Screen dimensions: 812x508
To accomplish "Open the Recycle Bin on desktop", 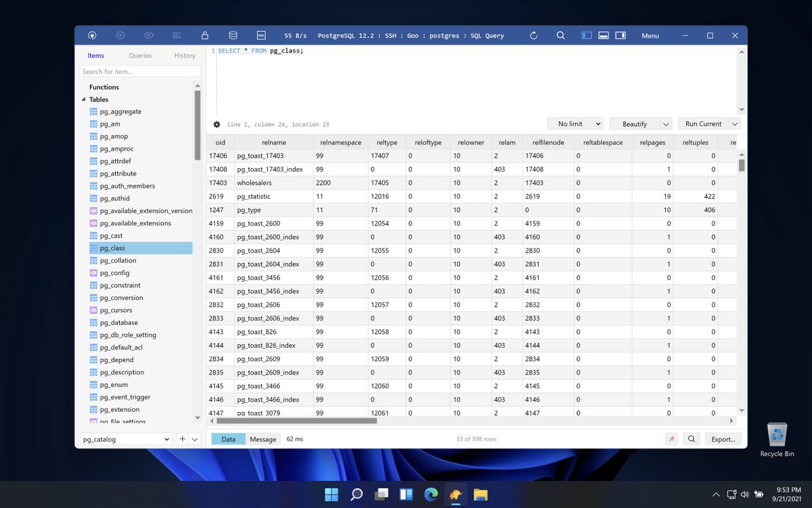I will tap(777, 440).
